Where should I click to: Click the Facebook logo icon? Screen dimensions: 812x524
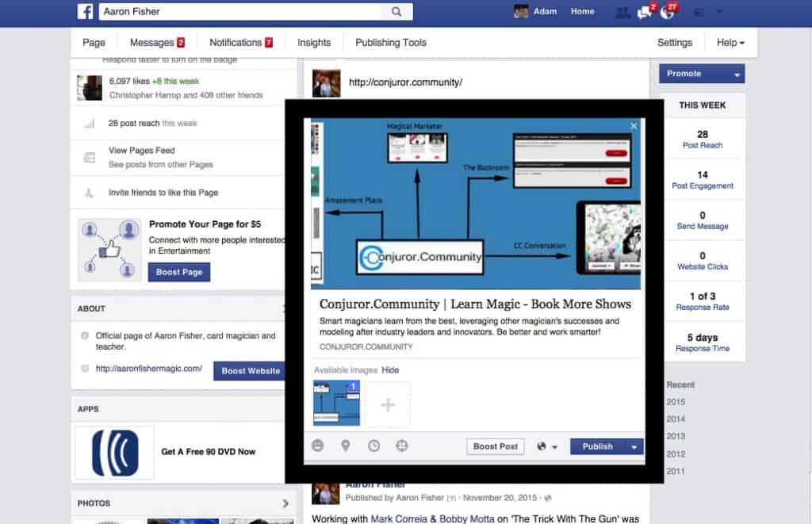tap(85, 11)
